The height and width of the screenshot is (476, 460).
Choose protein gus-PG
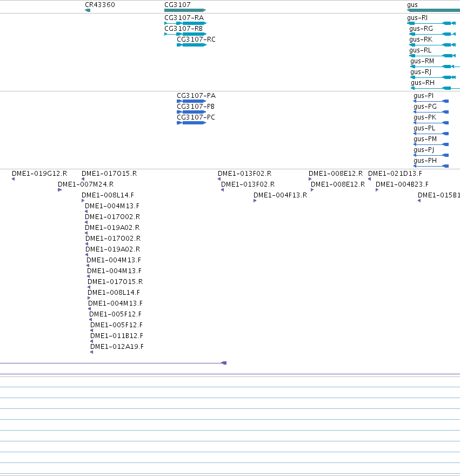coord(431,112)
